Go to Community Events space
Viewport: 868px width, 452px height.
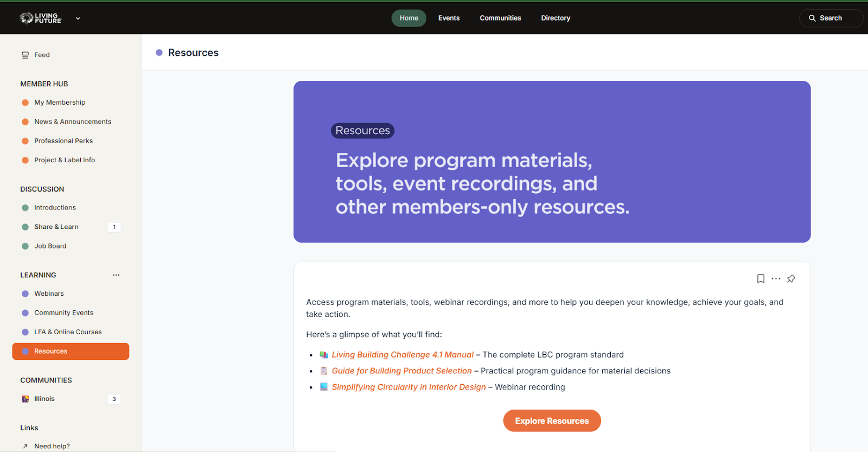[71, 313]
